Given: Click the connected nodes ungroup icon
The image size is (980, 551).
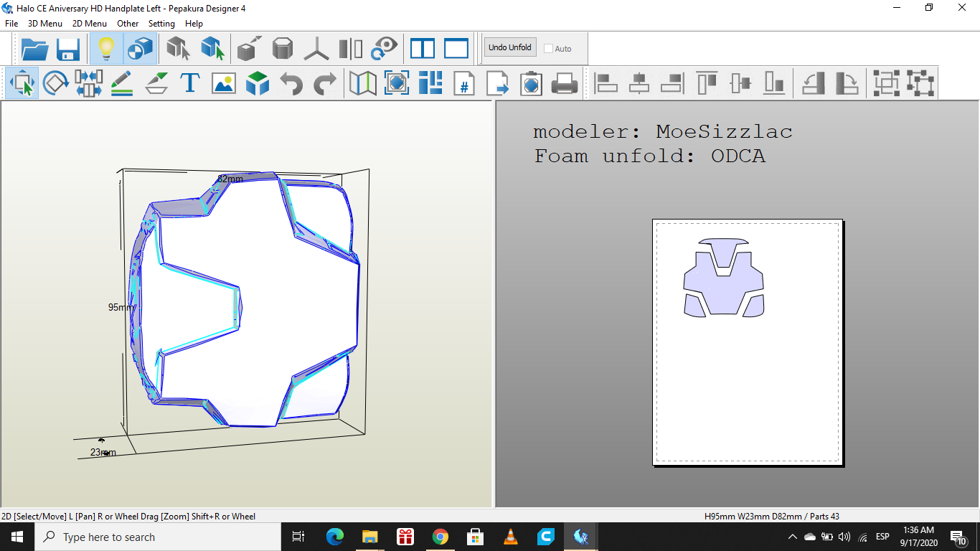Looking at the screenshot, I should [920, 83].
